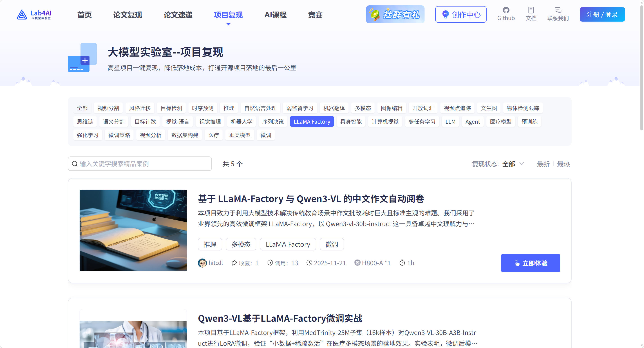
Task: Select the 风格迁移 filter tag
Action: tap(140, 108)
